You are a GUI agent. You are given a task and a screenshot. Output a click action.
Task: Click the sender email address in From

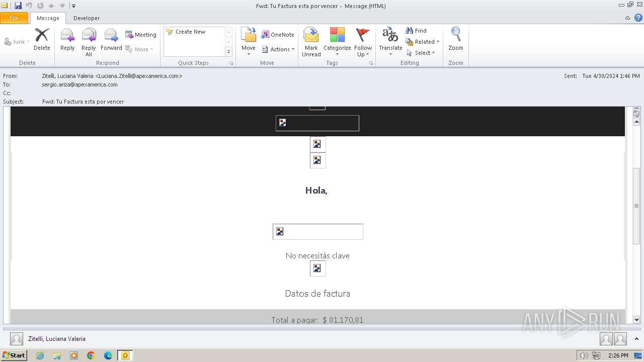tap(139, 76)
